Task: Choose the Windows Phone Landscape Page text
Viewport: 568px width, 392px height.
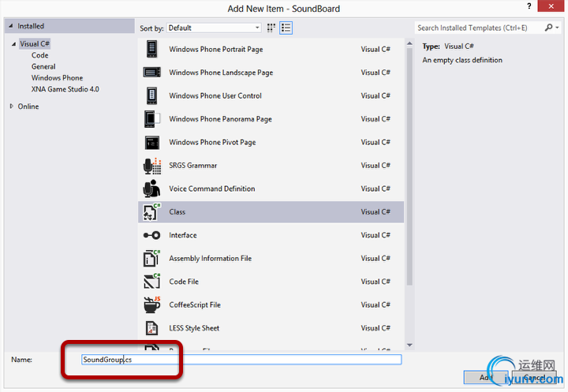Action: click(x=221, y=73)
